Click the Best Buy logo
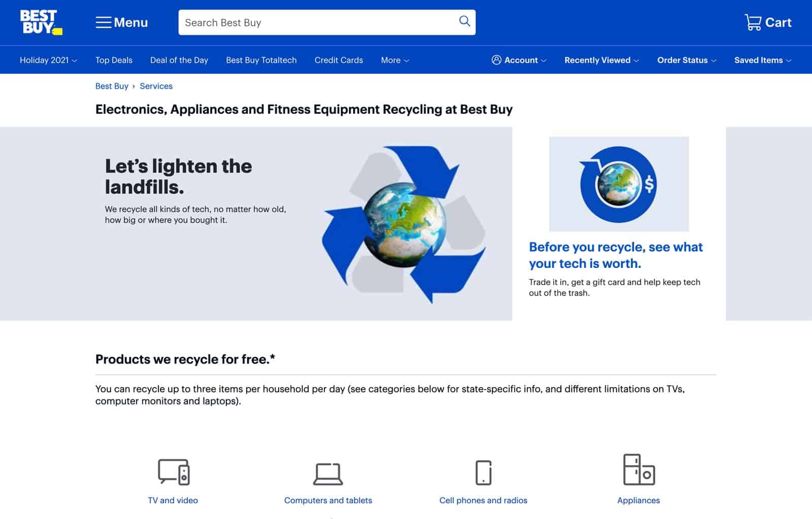The height and width of the screenshot is (519, 812). (41, 22)
